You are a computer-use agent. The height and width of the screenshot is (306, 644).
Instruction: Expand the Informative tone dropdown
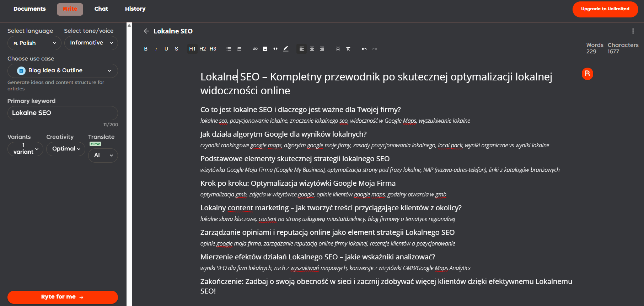coord(91,43)
